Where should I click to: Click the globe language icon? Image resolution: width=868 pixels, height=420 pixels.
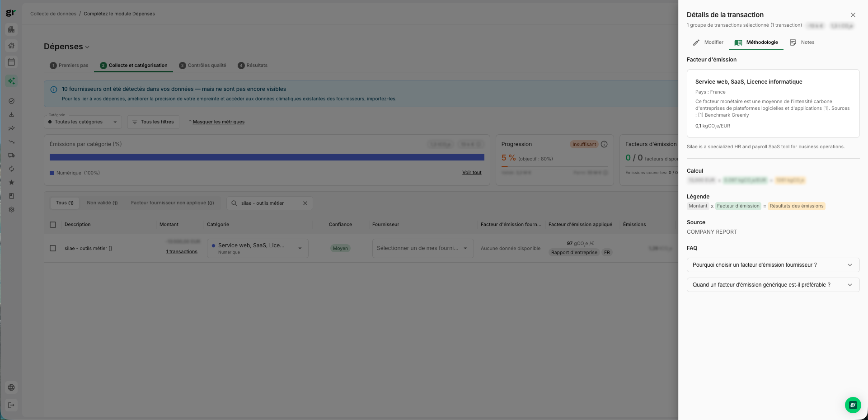[11, 387]
